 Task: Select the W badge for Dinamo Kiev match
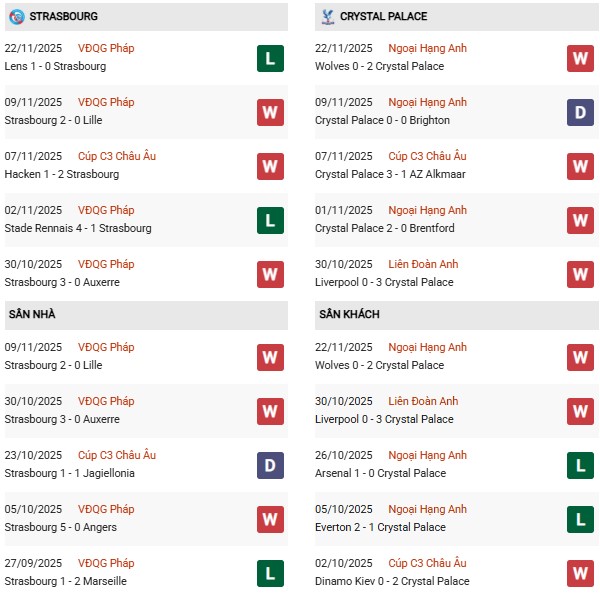pos(580,573)
